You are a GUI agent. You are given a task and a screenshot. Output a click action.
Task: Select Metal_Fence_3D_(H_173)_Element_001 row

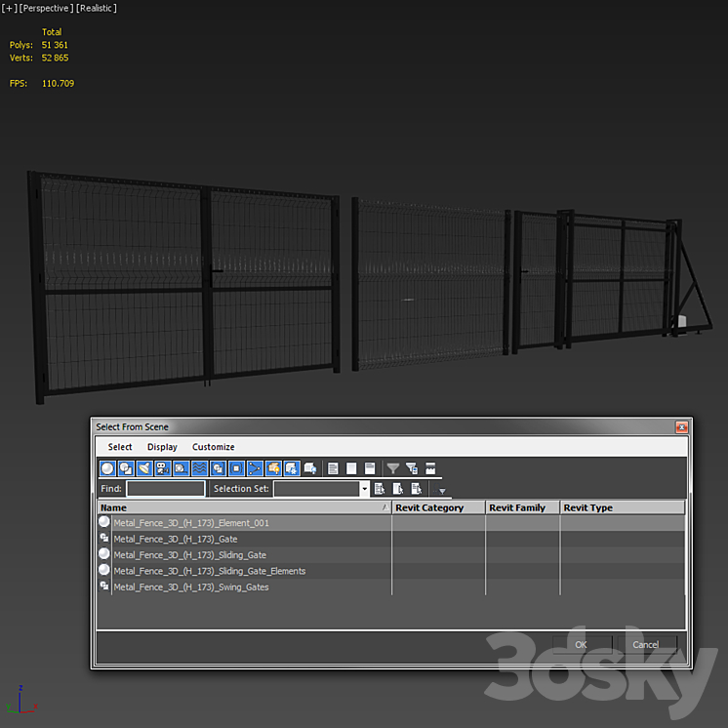point(391,523)
